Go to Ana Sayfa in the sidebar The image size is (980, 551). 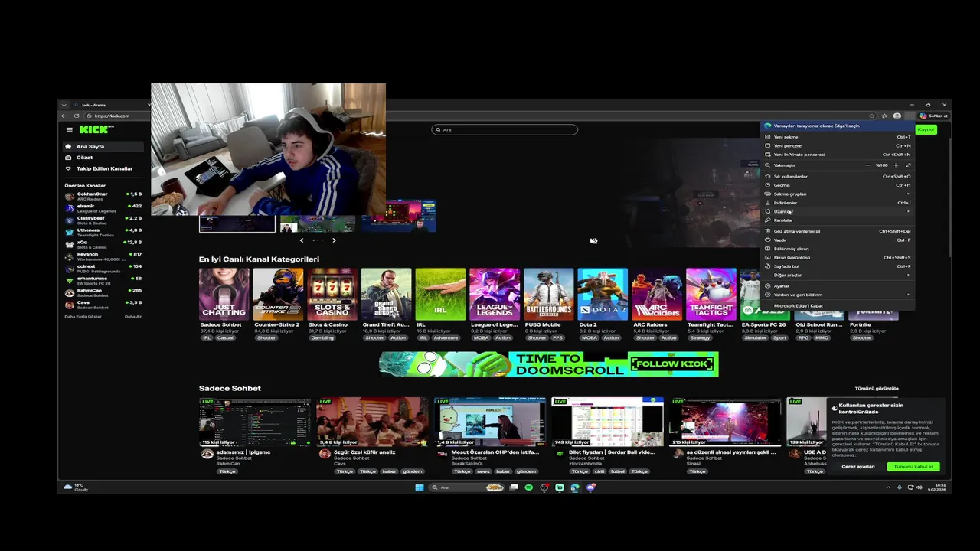pyautogui.click(x=103, y=146)
